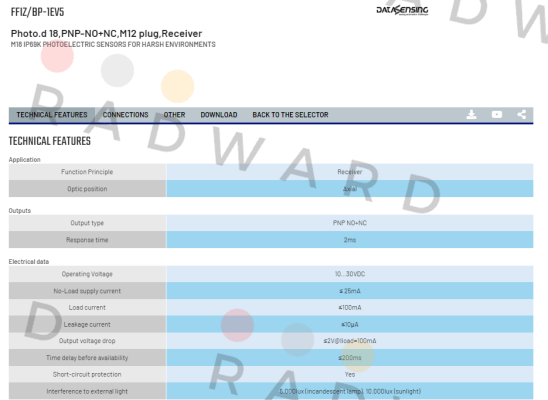Image resolution: width=548 pixels, height=400 pixels.
Task: Click the Optic position row
Action: [271, 189]
